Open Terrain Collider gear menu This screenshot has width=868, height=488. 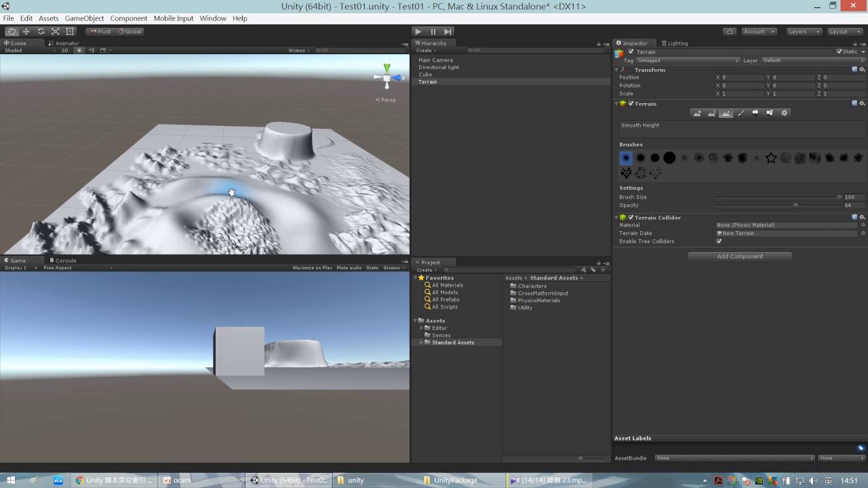tap(862, 218)
